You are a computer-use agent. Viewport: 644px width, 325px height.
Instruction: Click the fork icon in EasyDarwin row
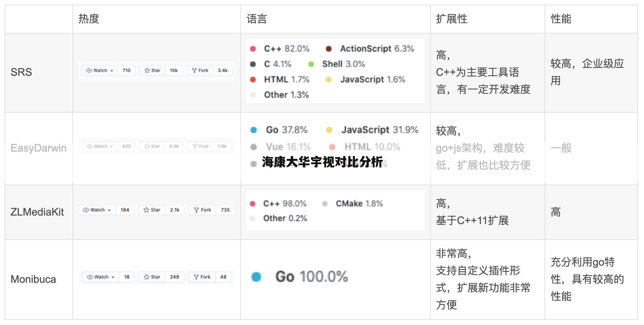pyautogui.click(x=195, y=146)
